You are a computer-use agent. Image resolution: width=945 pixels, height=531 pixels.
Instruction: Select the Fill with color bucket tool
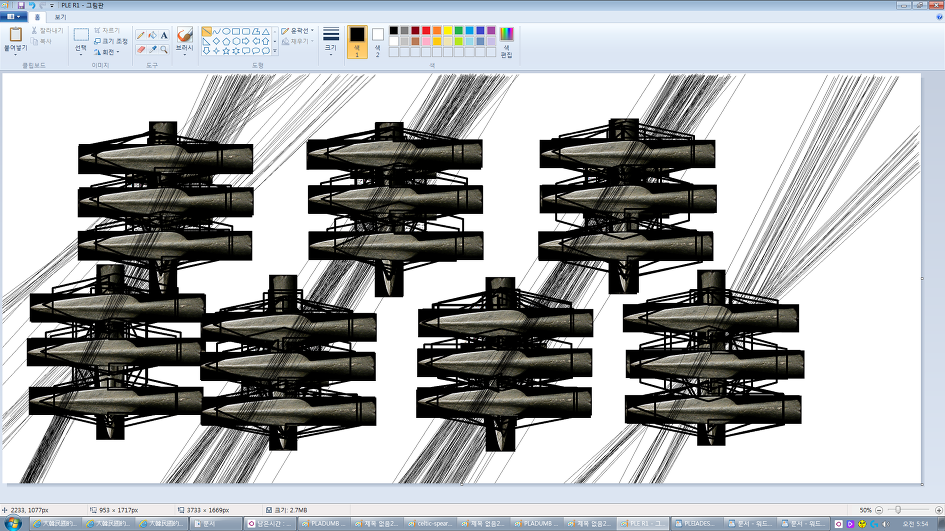click(152, 35)
